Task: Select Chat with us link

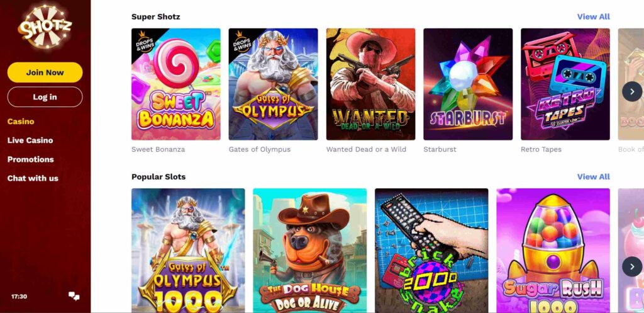Action: point(33,178)
